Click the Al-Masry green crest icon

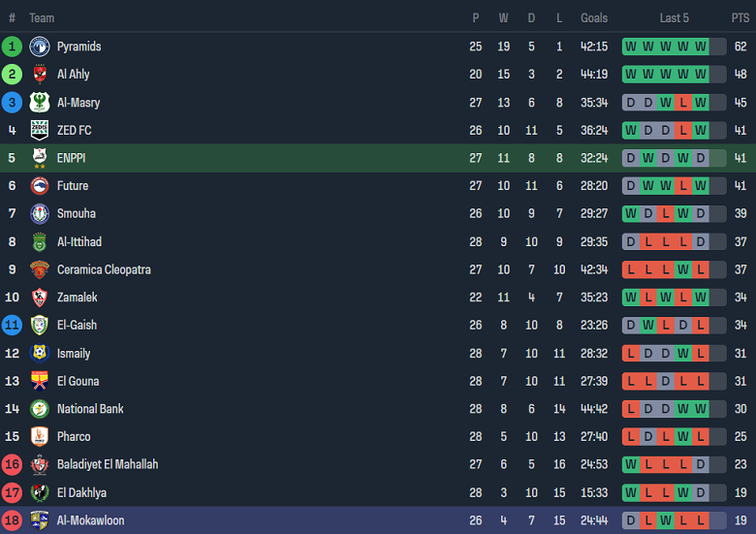coord(40,103)
